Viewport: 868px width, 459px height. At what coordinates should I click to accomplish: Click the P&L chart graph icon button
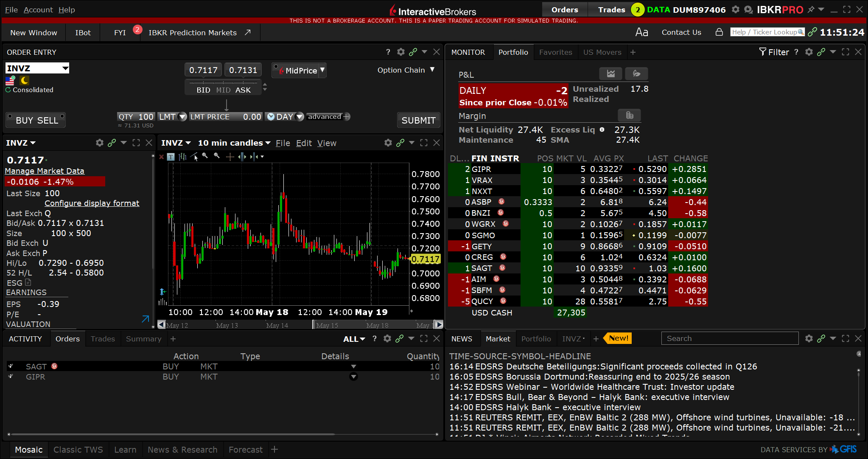[610, 73]
